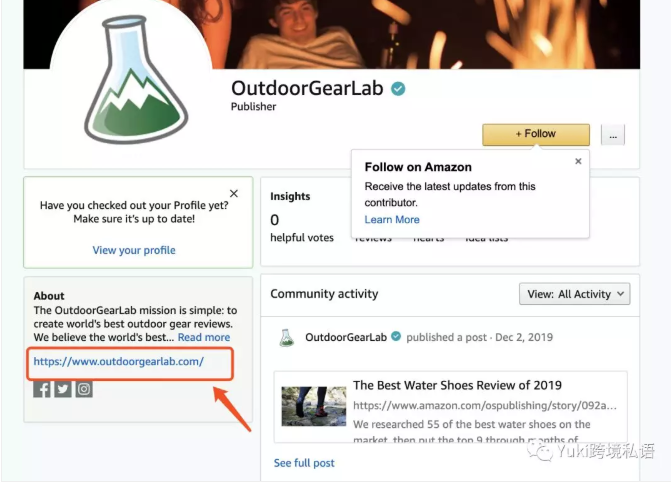Open the Twitter social icon

click(63, 389)
